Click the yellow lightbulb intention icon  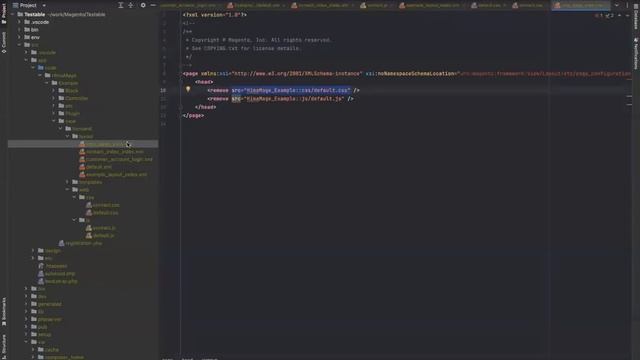point(188,89)
